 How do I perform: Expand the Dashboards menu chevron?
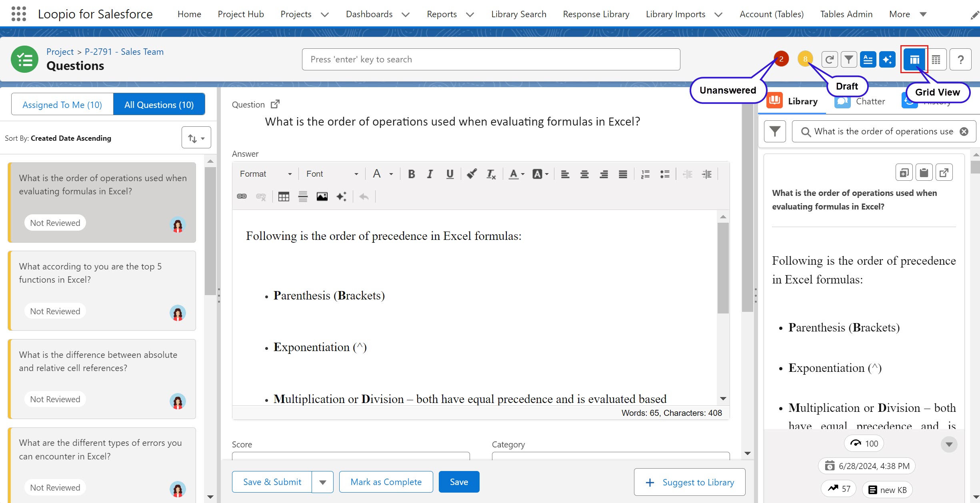click(406, 14)
